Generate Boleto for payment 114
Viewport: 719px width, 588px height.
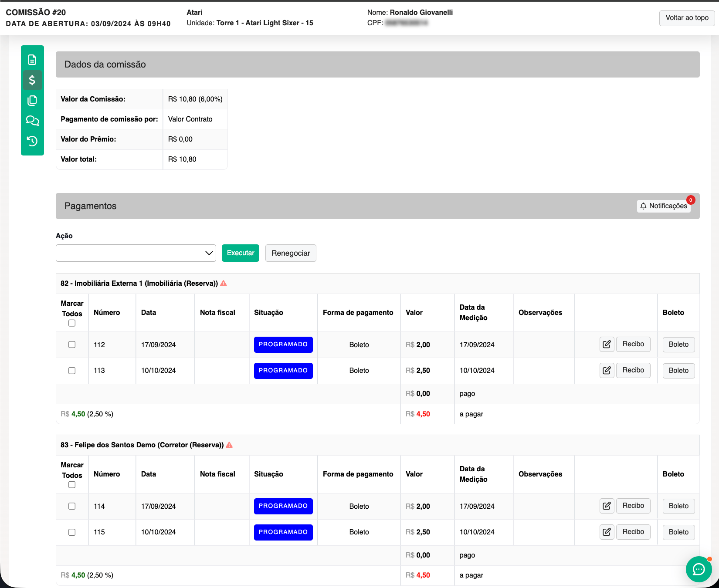tap(678, 506)
